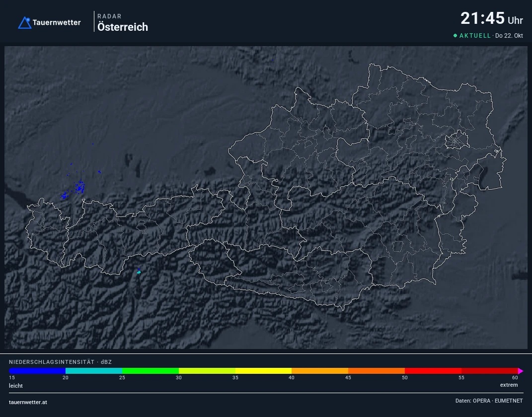Click the green AKTUELL status dot
The height and width of the screenshot is (417, 532).
point(456,35)
